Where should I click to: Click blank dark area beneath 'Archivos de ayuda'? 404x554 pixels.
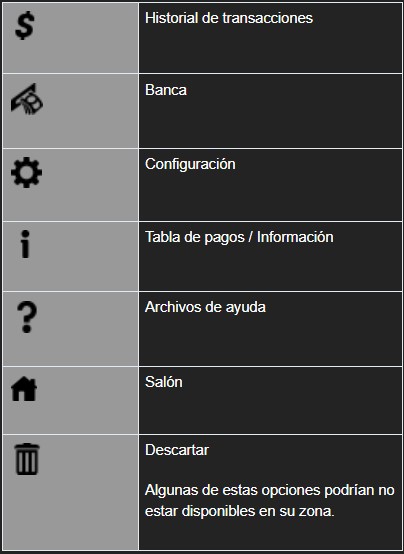pyautogui.click(x=270, y=341)
